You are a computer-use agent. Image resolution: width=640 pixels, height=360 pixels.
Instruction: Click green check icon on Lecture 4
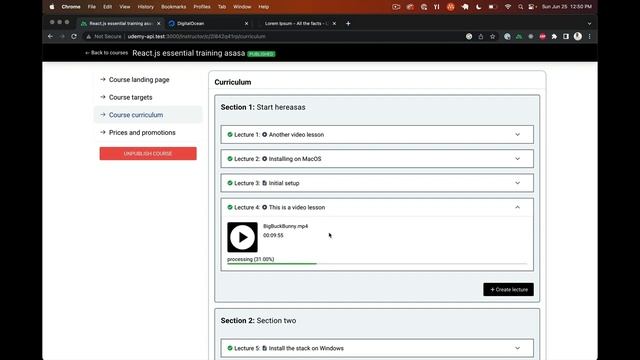tap(230, 207)
